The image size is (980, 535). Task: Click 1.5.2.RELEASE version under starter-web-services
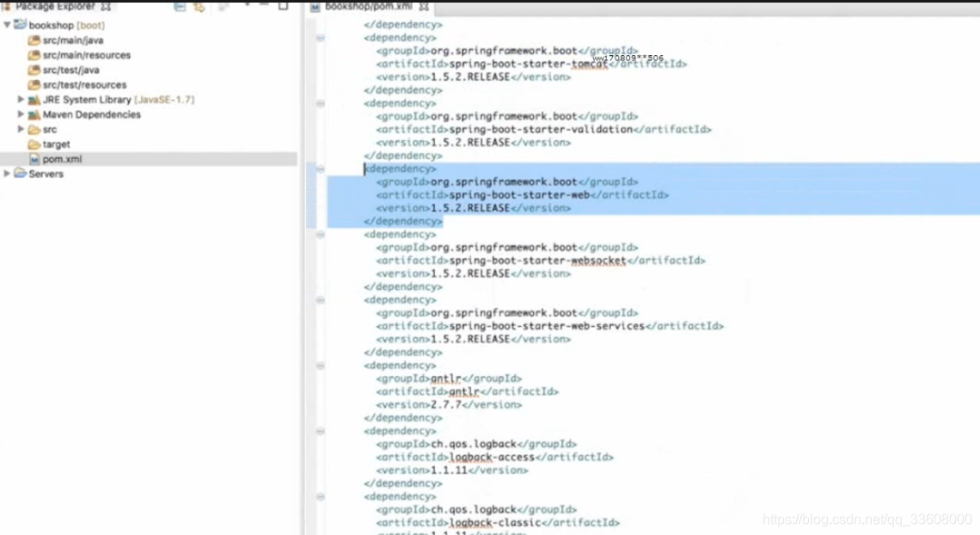tap(473, 340)
